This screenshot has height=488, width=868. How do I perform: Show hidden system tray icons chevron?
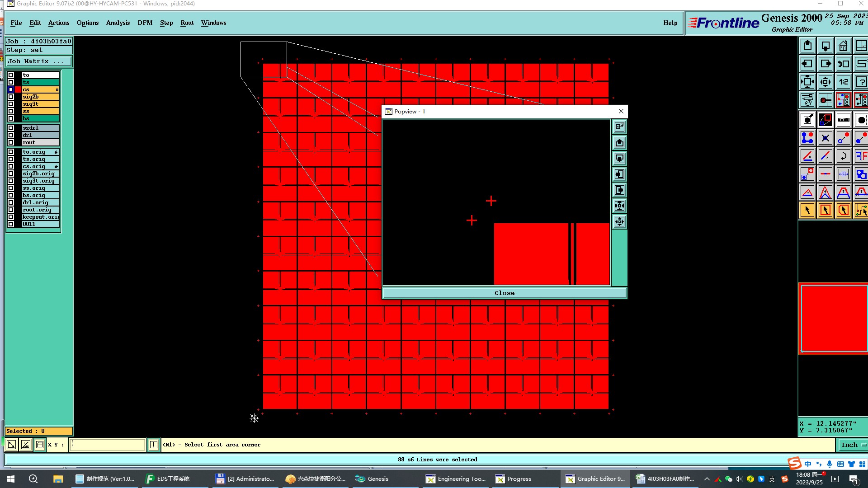707,479
